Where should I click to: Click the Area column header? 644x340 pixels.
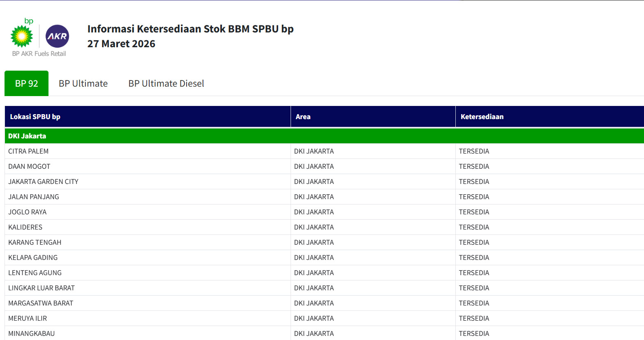click(x=303, y=117)
